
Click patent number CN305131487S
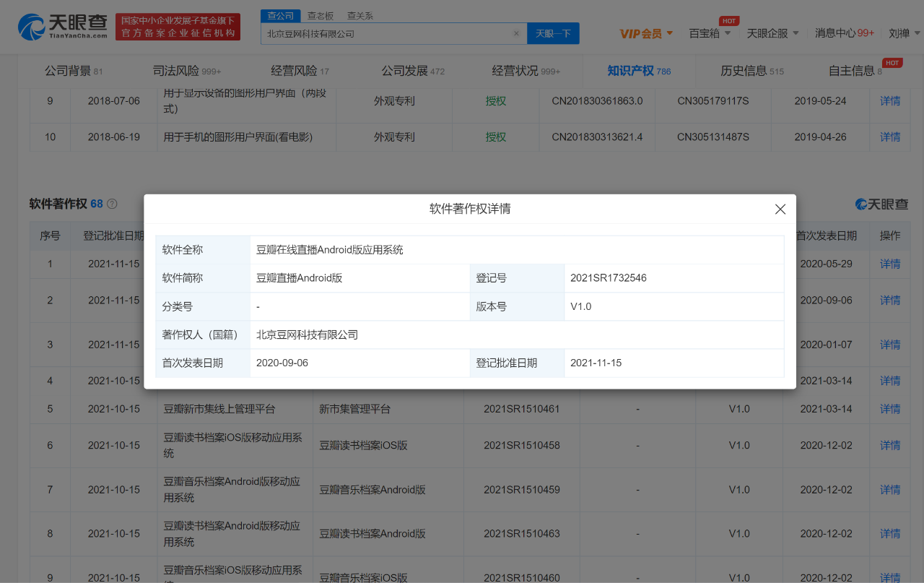(x=713, y=137)
